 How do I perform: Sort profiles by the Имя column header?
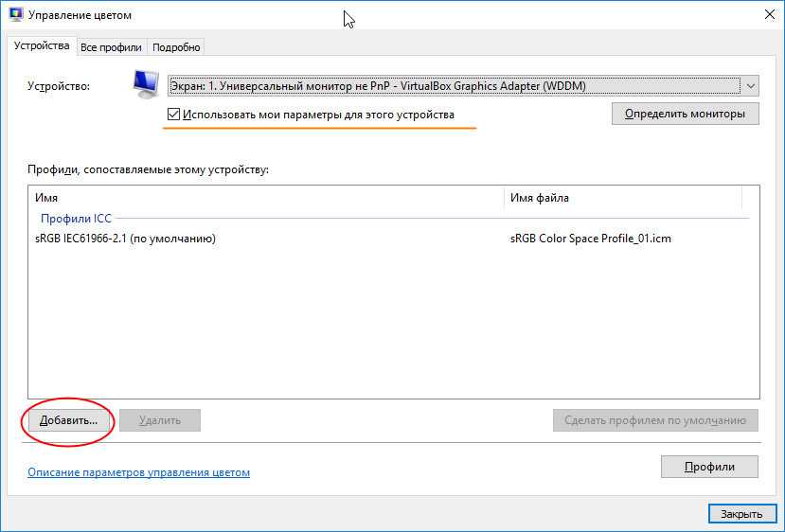pos(265,198)
